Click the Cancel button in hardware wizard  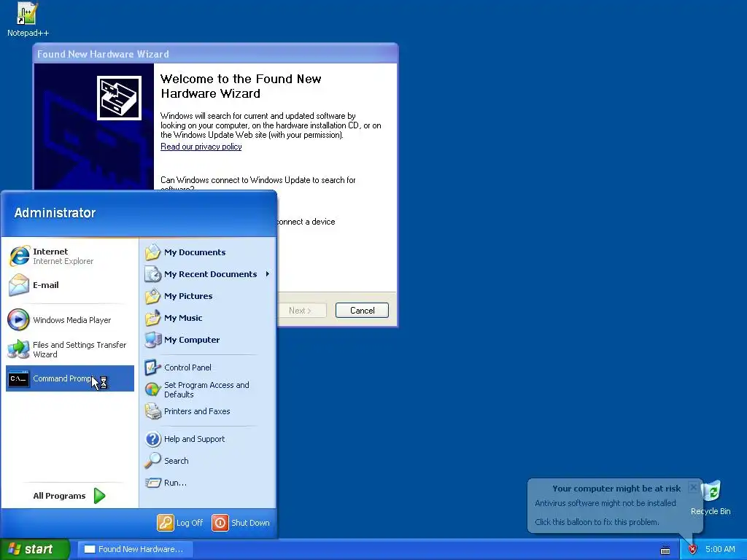[362, 311]
